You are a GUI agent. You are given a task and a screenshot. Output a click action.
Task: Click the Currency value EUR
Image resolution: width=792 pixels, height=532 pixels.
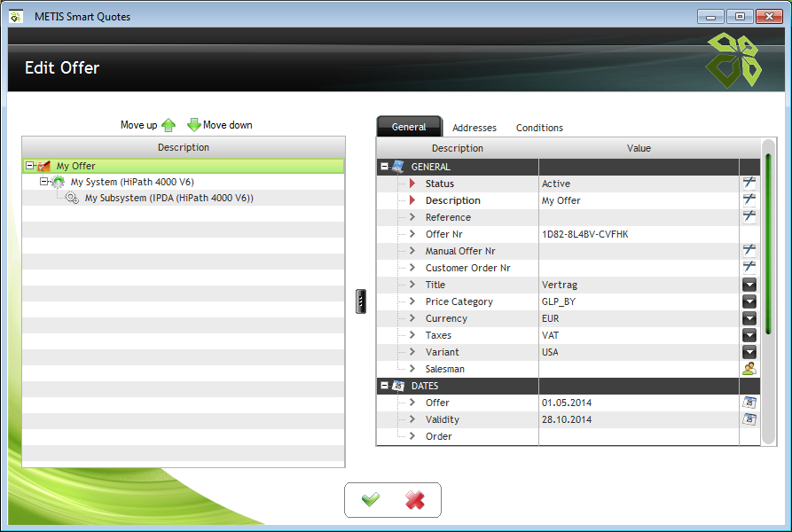pos(550,318)
